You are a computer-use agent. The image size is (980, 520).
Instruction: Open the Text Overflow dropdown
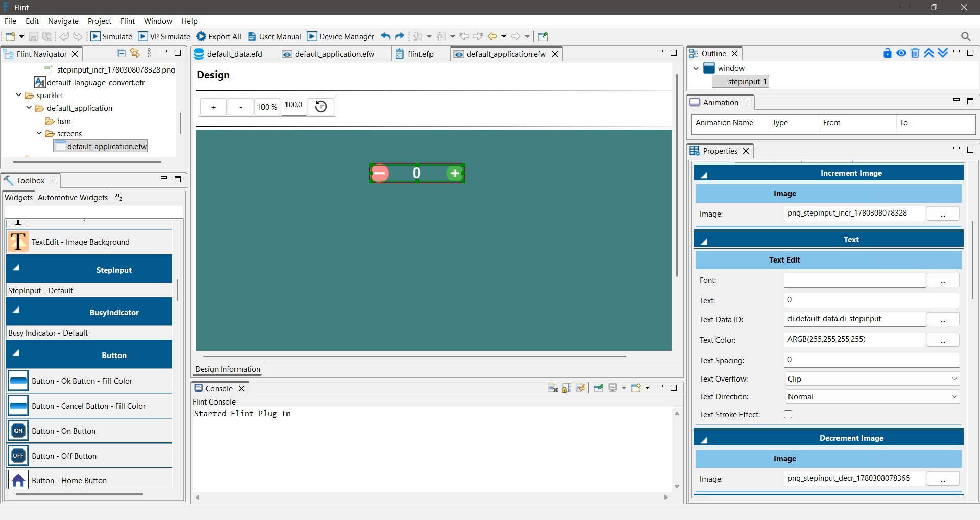(x=872, y=379)
